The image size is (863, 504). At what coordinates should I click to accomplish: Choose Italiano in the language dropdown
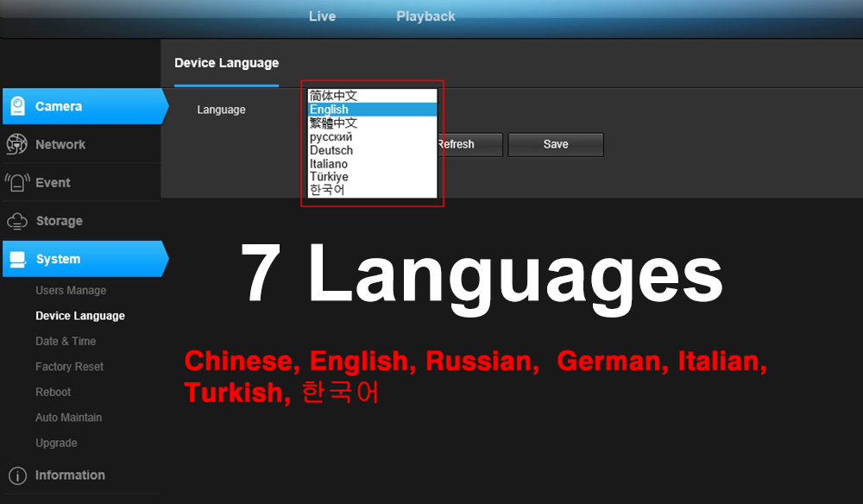[x=329, y=164]
